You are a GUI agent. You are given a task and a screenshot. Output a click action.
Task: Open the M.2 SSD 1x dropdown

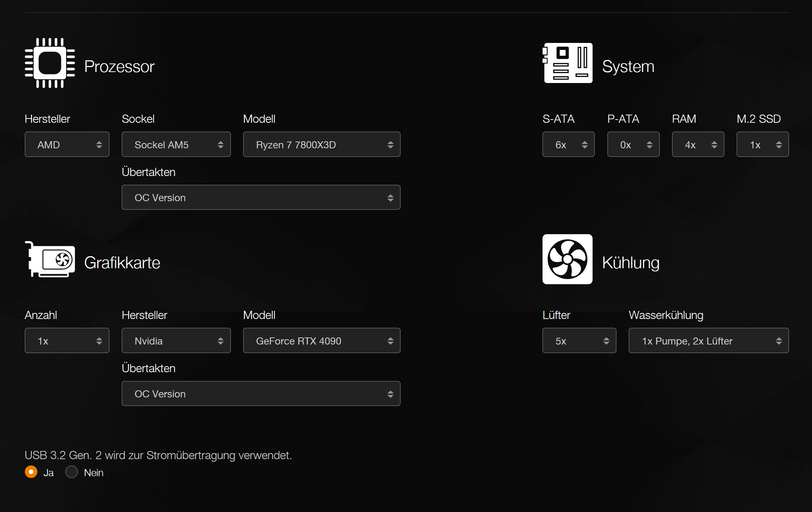pyautogui.click(x=762, y=144)
